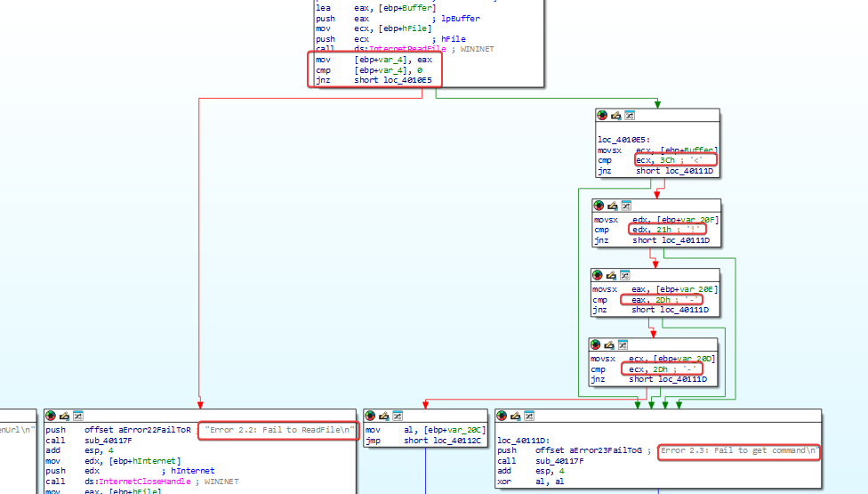Click the 'Error 2.3: Fail to get command' string
Viewport: 868px width, 494px height.
[738, 450]
